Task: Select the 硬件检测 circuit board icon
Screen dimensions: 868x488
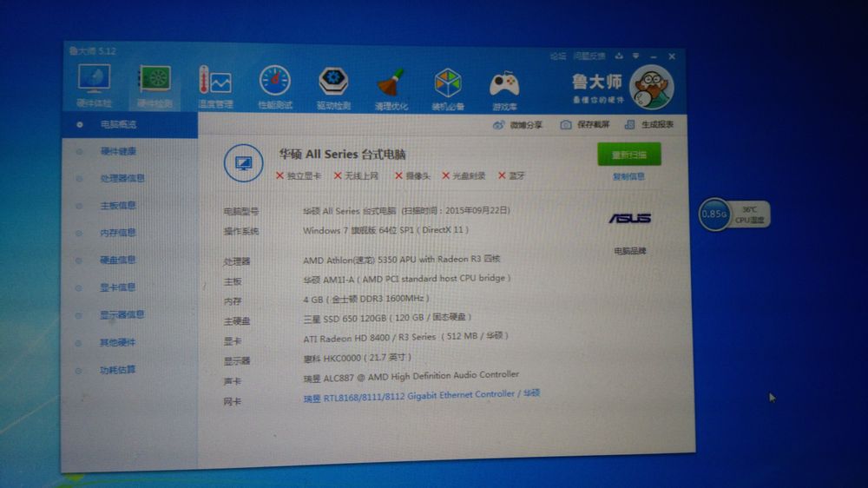Action: click(155, 79)
